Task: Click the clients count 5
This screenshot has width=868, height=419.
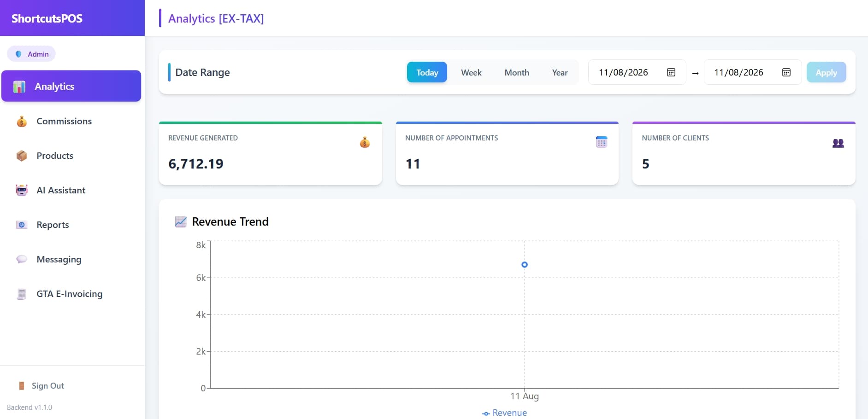Action: [645, 164]
